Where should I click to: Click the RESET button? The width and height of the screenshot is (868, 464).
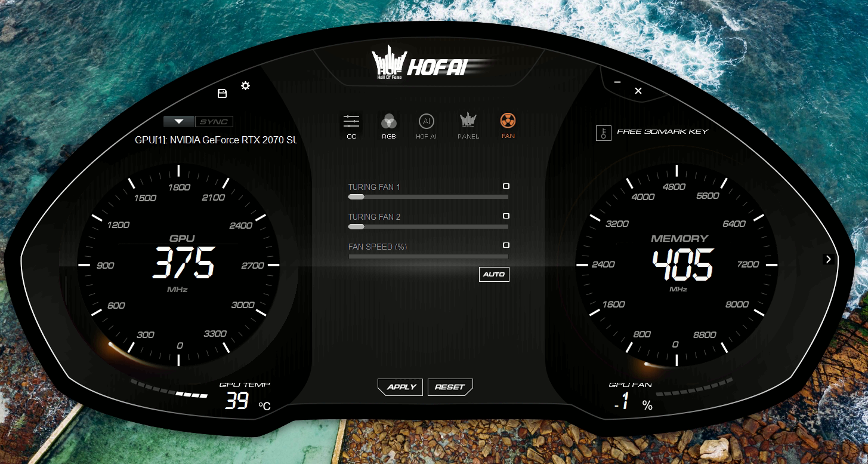(x=450, y=387)
